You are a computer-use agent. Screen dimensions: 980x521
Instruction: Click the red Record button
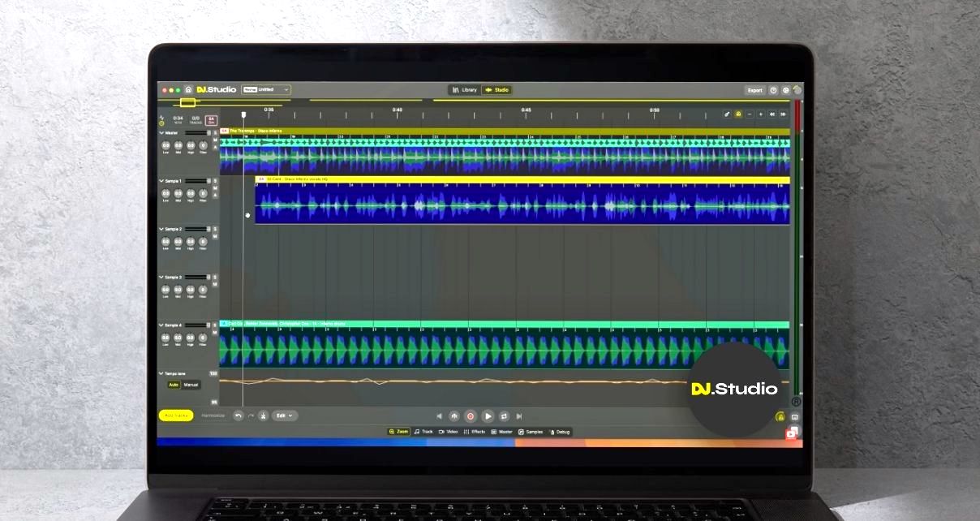click(470, 416)
